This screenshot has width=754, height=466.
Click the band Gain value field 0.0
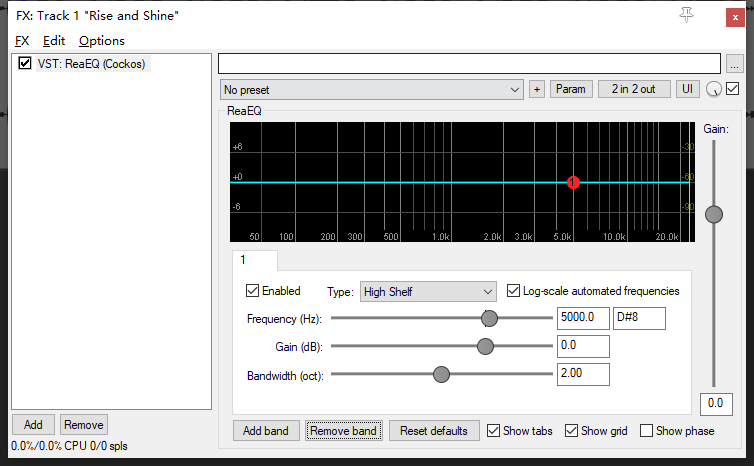(x=583, y=346)
